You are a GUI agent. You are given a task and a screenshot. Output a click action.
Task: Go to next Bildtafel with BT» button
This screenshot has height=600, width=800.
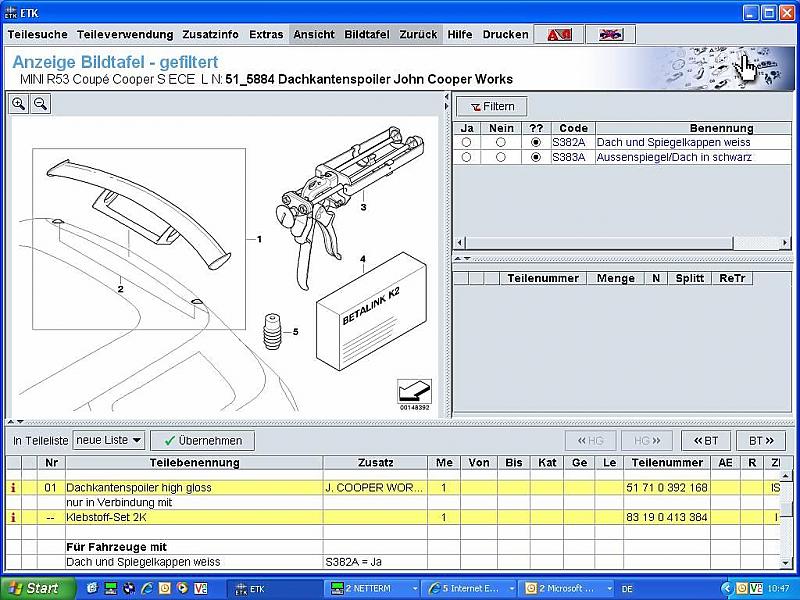point(760,440)
